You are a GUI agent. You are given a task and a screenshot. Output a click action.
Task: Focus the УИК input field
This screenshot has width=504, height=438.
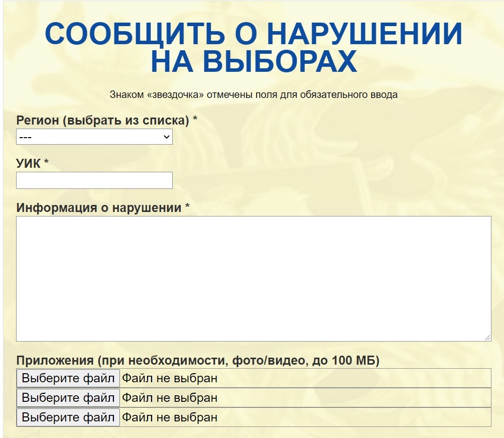click(x=94, y=180)
